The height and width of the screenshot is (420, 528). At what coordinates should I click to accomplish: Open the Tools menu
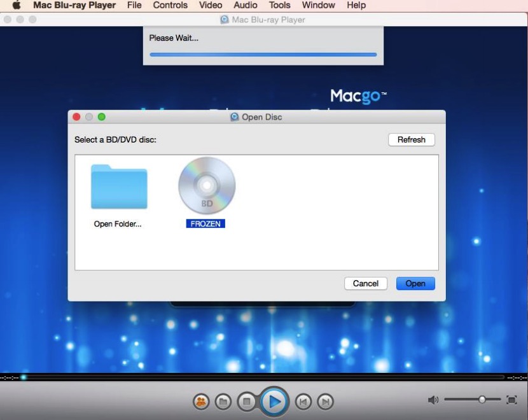pos(279,5)
